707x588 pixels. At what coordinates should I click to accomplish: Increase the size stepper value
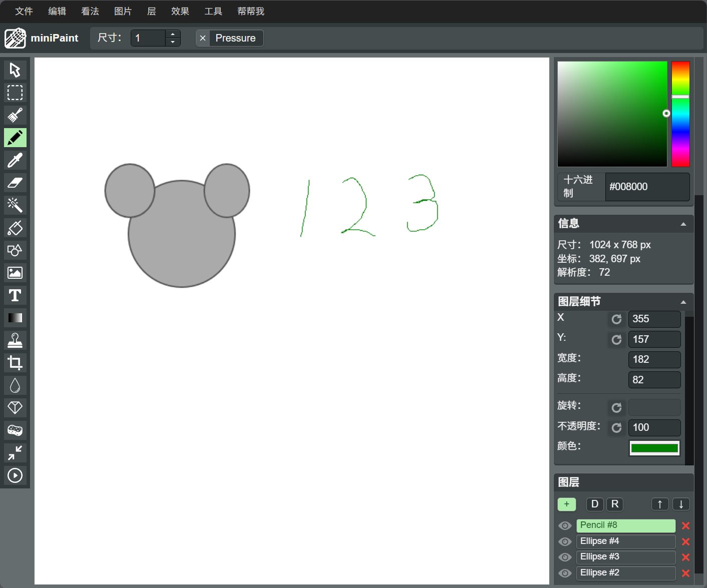click(x=173, y=34)
